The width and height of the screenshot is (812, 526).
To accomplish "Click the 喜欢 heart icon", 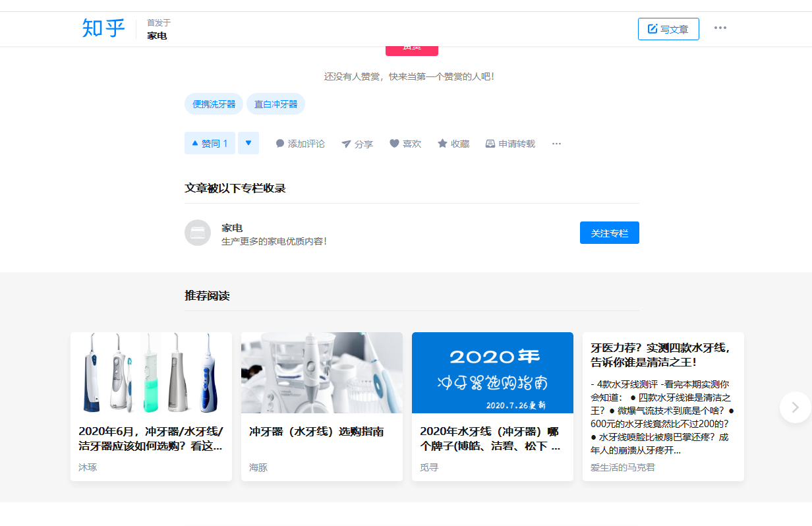I will pyautogui.click(x=394, y=144).
